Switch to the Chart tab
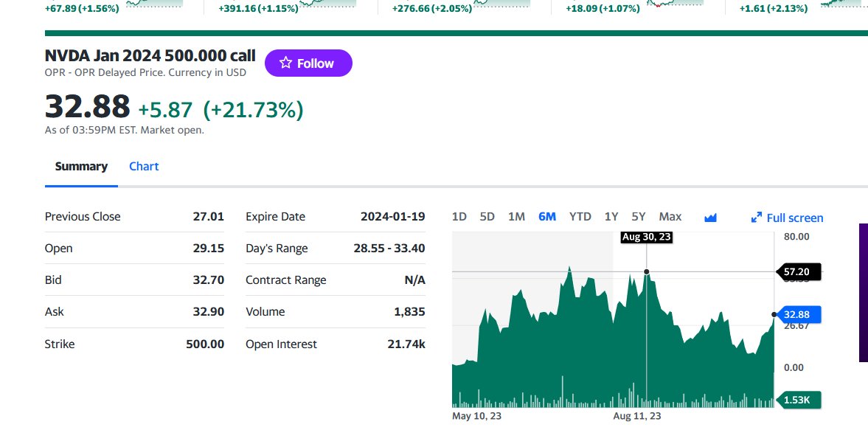Screen dimensions: 868x430 coord(144,167)
